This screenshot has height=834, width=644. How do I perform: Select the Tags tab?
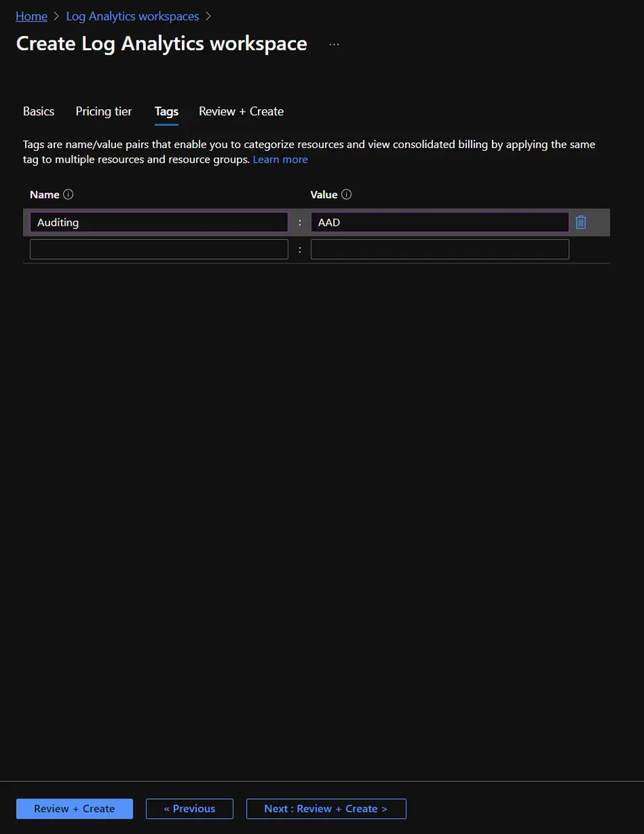point(166,111)
